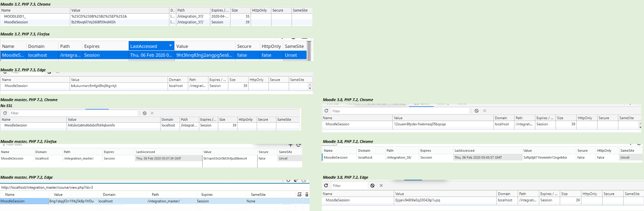Click value 8ng1sbpjf2rr1frbj5k8p1hf3u
The image size is (644, 211).
pyautogui.click(x=72, y=201)
